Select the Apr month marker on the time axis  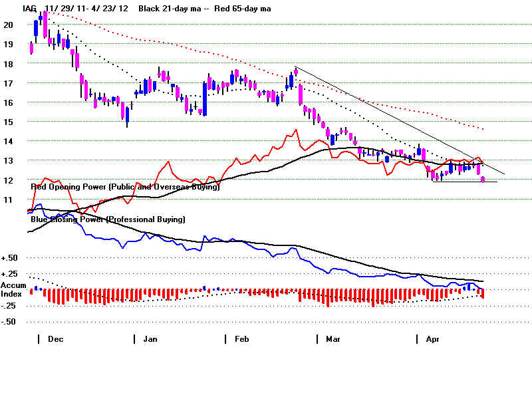click(x=432, y=338)
